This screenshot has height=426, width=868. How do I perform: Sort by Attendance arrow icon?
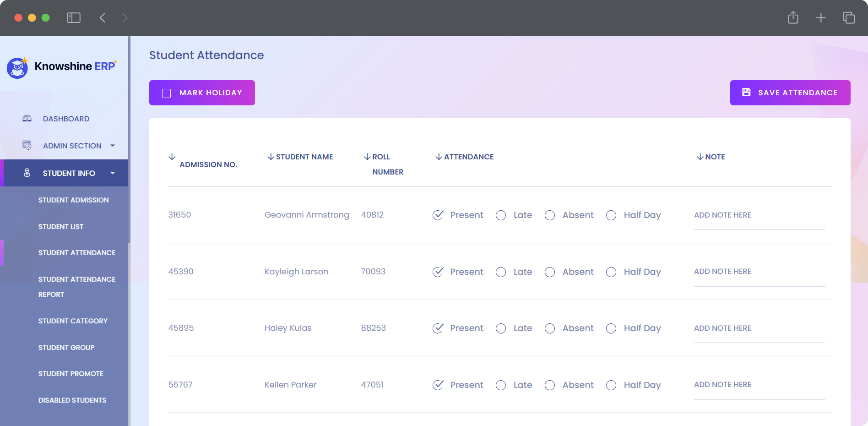439,157
